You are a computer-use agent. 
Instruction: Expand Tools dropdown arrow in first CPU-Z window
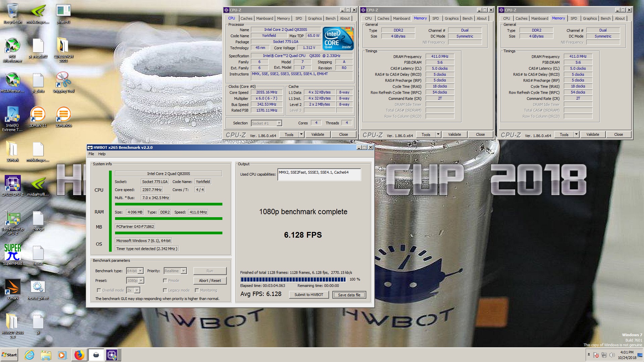301,134
